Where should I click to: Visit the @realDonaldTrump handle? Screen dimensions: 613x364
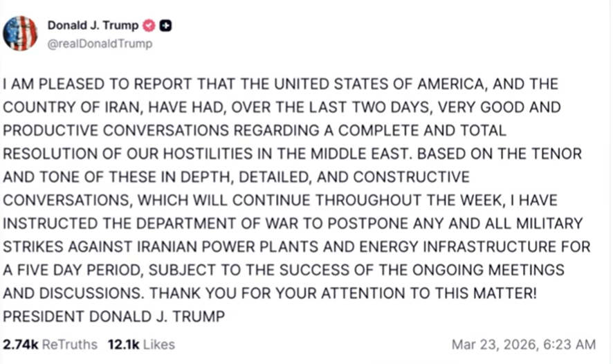100,44
